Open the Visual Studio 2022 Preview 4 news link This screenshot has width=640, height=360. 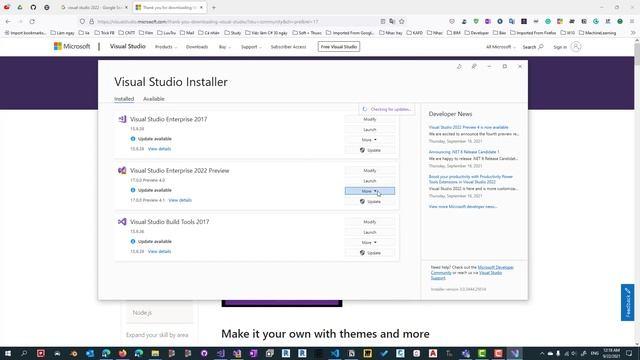[468, 127]
